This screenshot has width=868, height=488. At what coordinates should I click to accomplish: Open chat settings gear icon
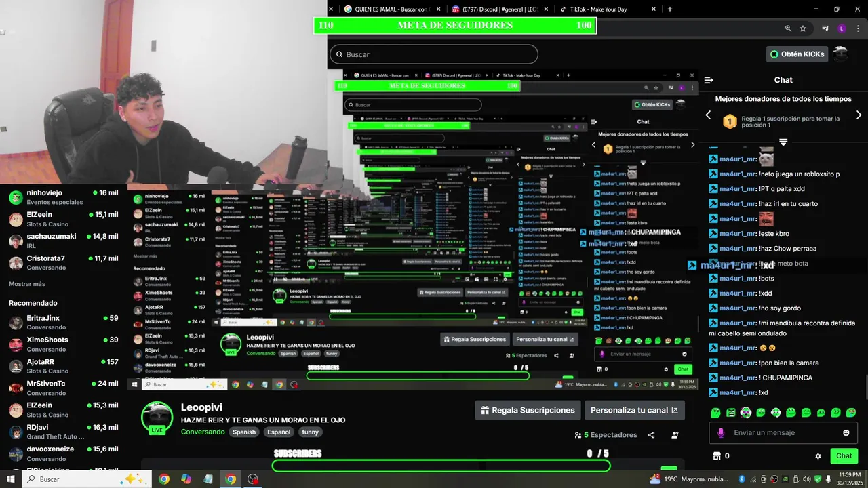pos(818,456)
